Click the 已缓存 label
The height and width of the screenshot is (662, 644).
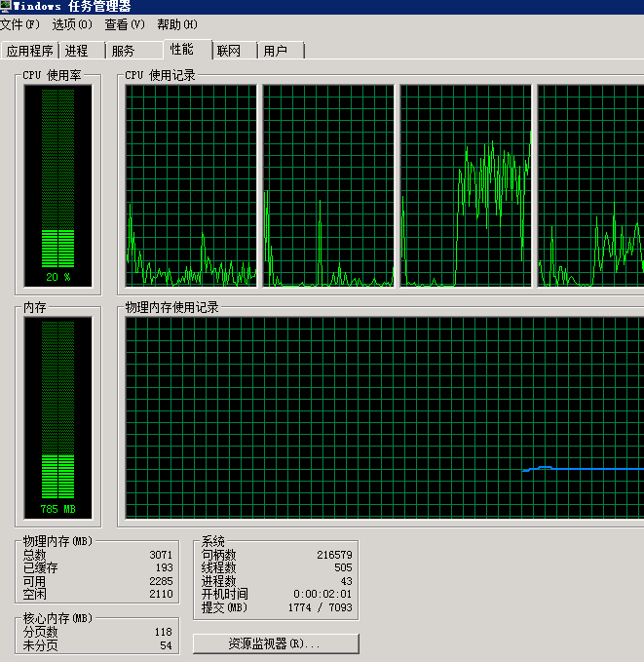click(x=40, y=567)
